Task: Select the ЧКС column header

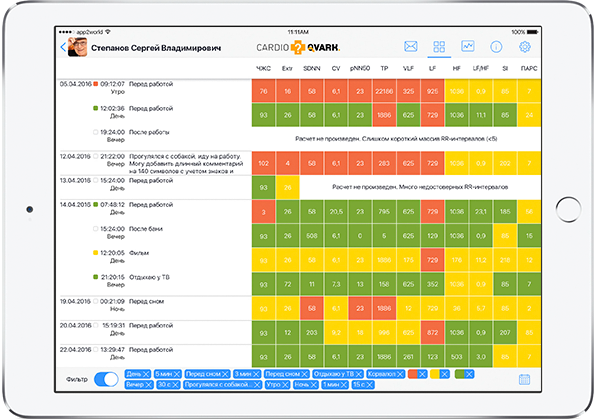Action: (263, 68)
